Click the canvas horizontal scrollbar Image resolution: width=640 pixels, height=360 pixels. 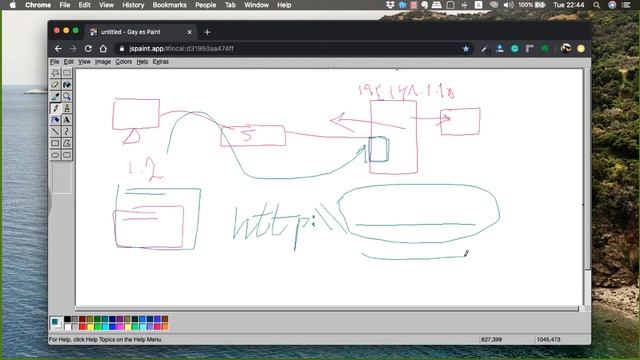click(x=327, y=309)
